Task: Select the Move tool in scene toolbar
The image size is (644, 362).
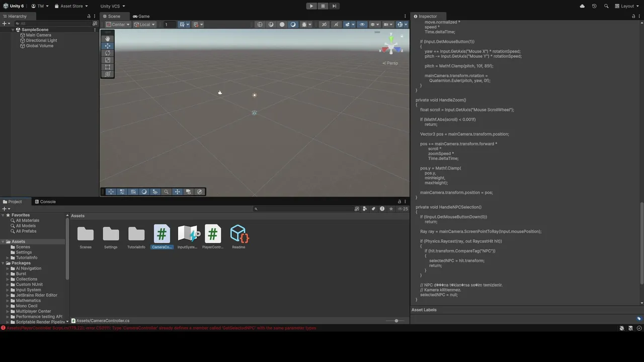Action: (x=107, y=46)
